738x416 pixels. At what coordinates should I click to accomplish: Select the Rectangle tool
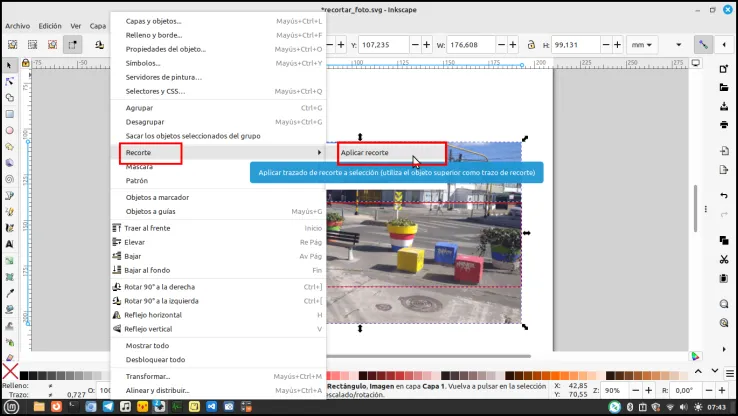pos(9,114)
